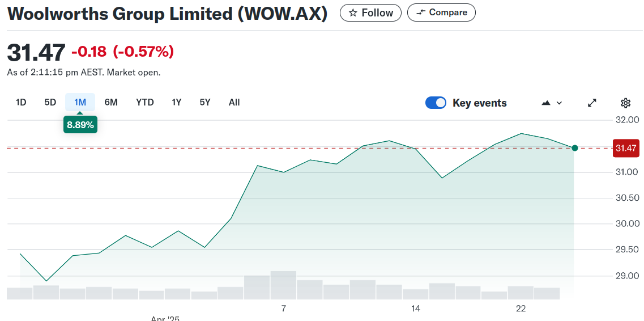Click the tallest volume bar near 7

pyautogui.click(x=283, y=285)
